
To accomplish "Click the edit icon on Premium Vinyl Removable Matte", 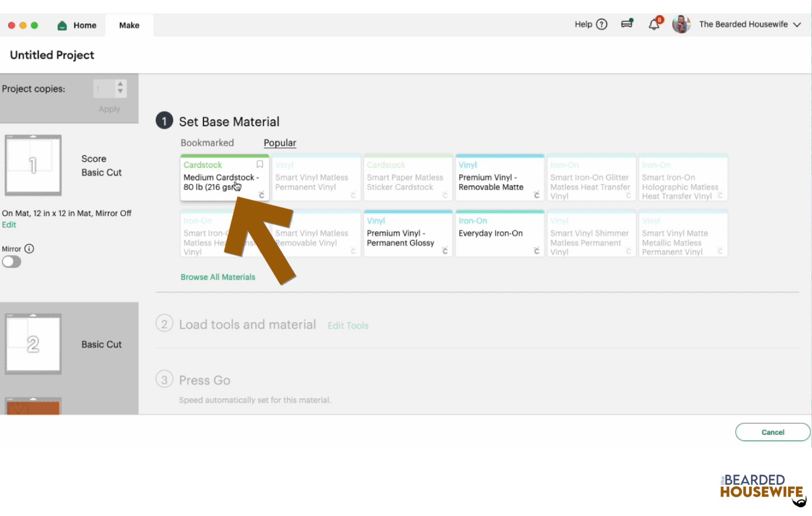I will [537, 194].
